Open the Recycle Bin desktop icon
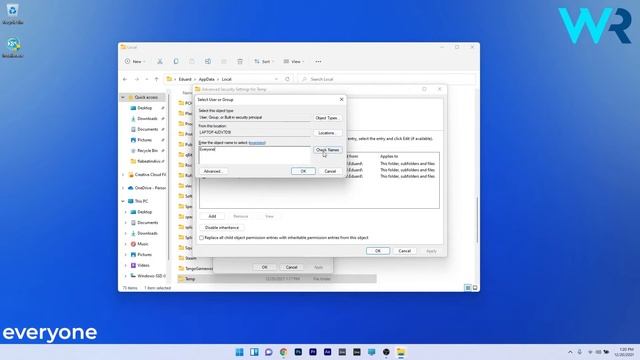Screen dimensions: 640x360 pos(12,14)
